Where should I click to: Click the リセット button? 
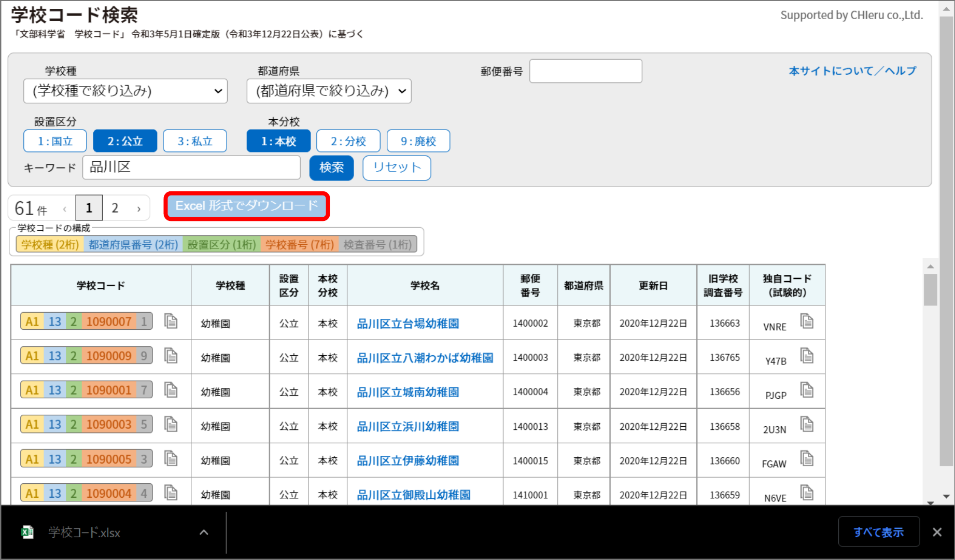pos(397,167)
